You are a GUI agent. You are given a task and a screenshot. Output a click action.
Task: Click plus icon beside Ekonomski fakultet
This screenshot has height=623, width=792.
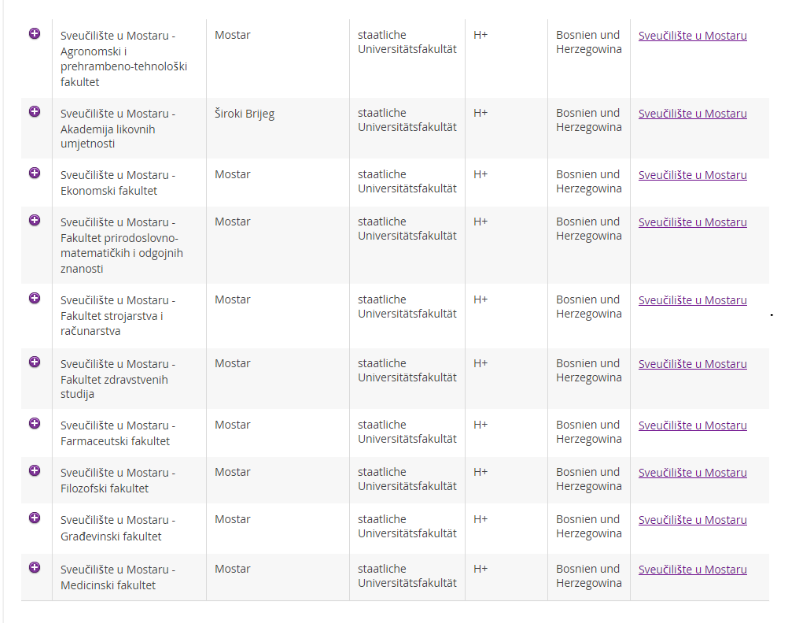point(35,173)
